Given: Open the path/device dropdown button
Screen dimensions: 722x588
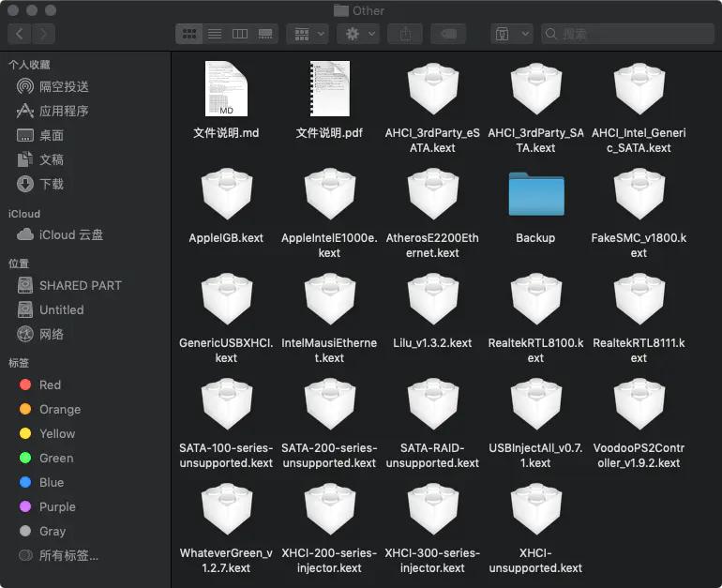Looking at the screenshot, I should pyautogui.click(x=512, y=34).
